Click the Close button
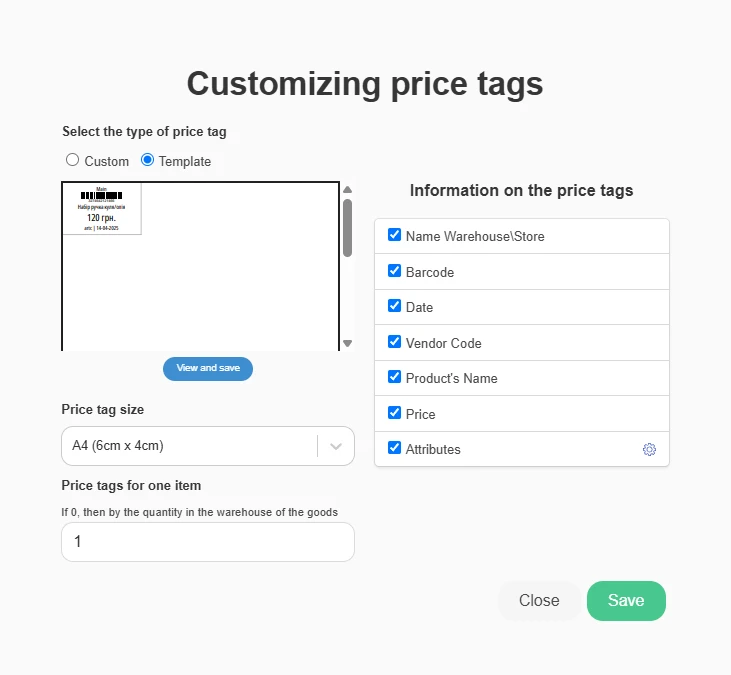 pos(539,600)
